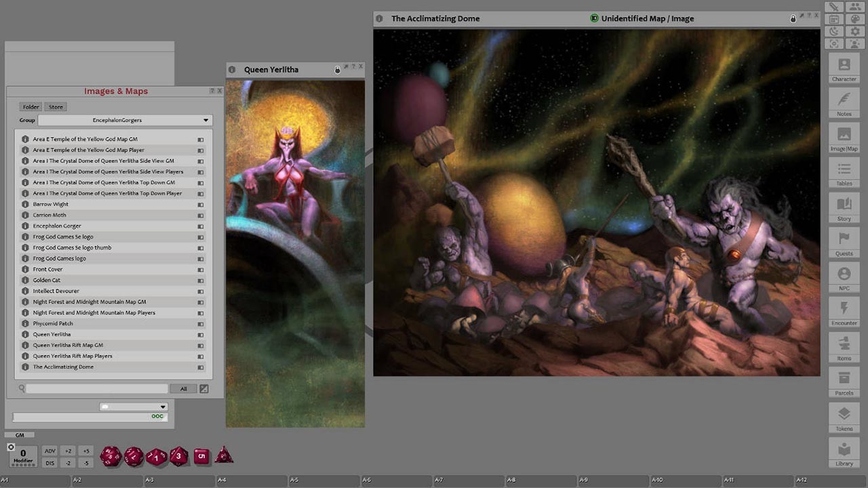Toggle the +5 modifier button
Viewport: 868px width, 488px height.
point(85,451)
